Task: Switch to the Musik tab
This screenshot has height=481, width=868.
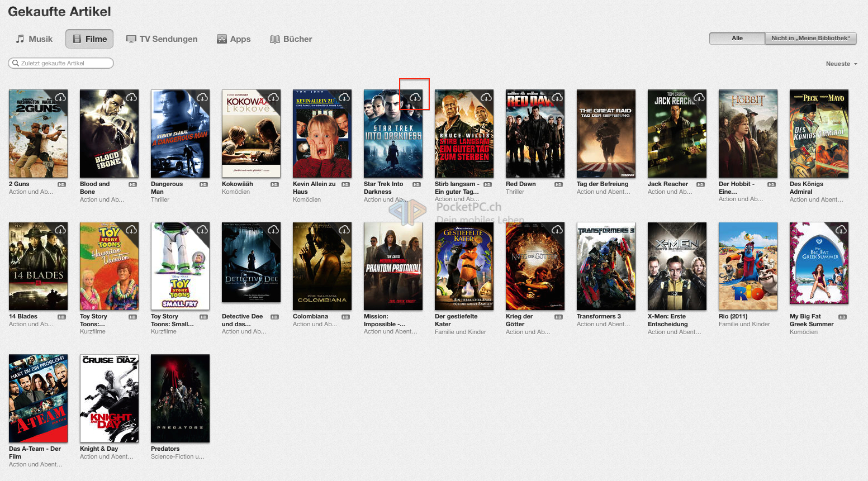Action: tap(35, 39)
